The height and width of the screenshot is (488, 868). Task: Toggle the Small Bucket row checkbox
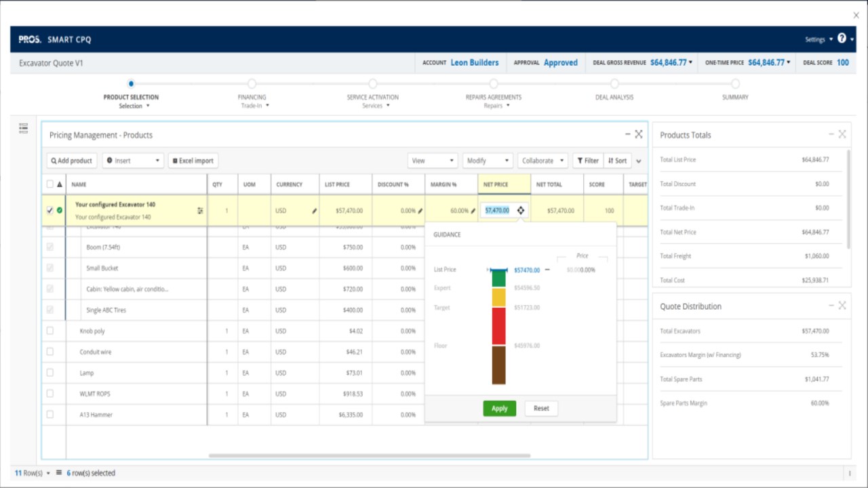(x=50, y=268)
